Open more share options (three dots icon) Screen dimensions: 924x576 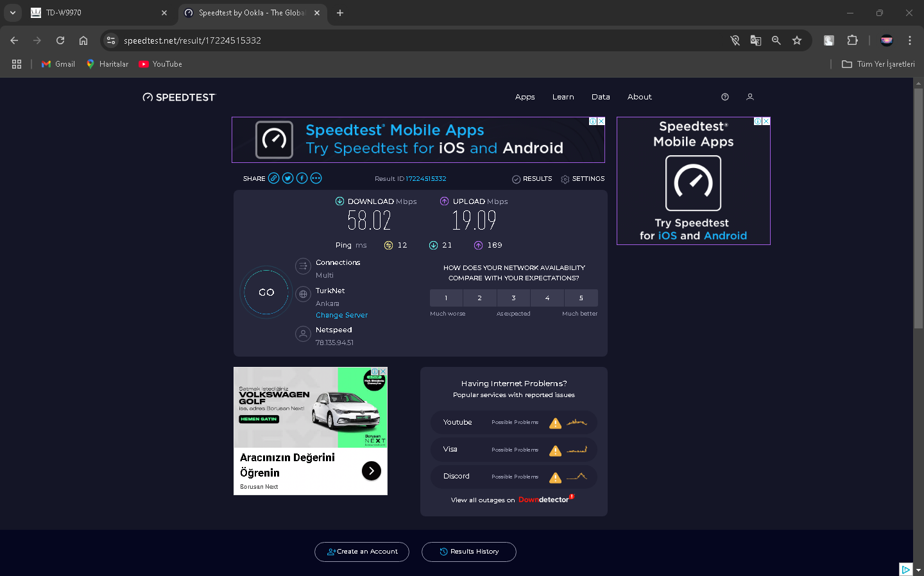[x=316, y=178]
